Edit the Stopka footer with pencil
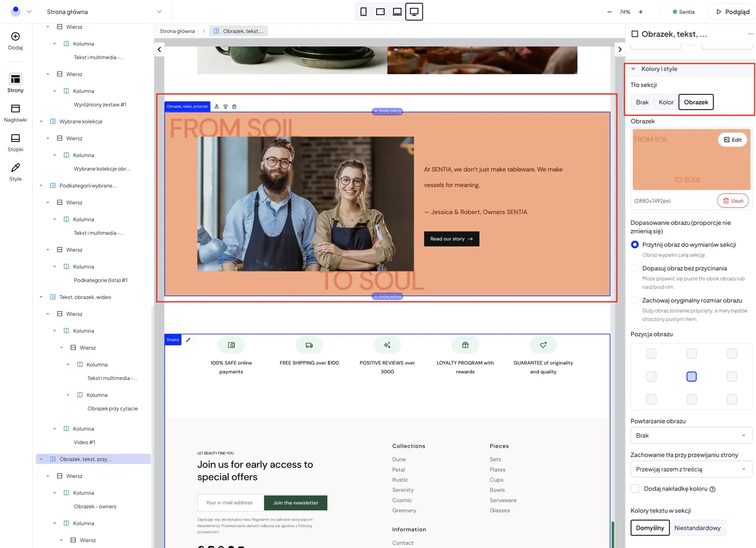The width and height of the screenshot is (756, 548). point(188,340)
